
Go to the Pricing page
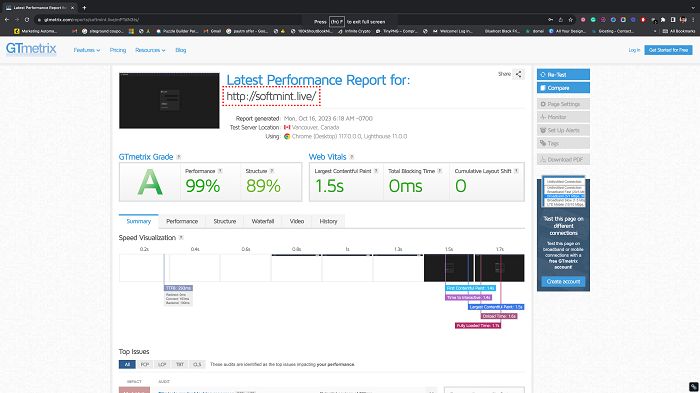click(118, 50)
